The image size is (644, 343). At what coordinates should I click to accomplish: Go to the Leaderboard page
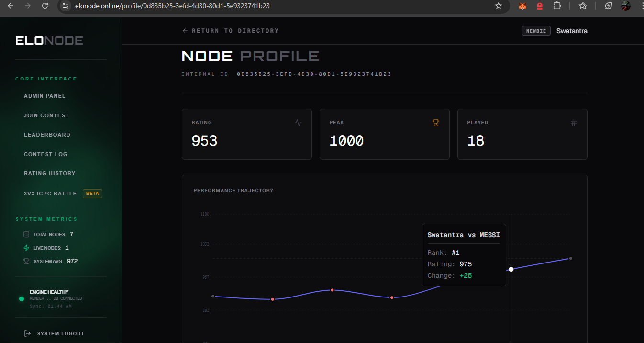[x=47, y=135]
